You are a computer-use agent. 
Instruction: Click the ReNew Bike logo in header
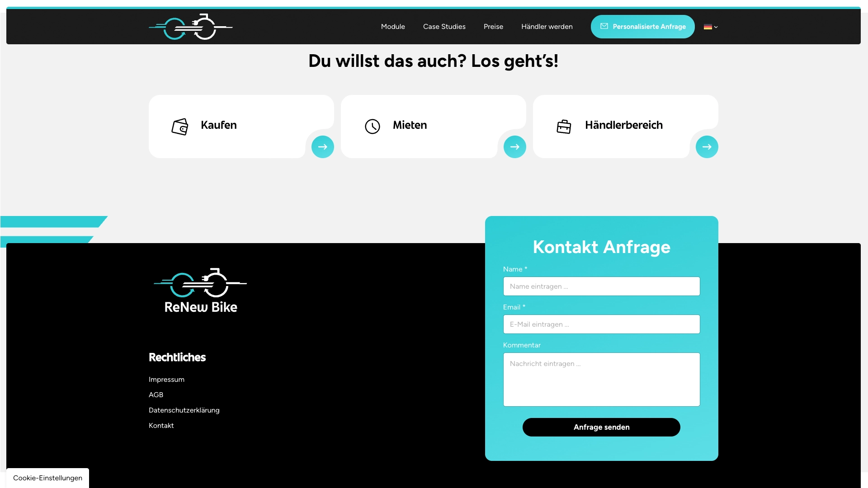pos(190,27)
